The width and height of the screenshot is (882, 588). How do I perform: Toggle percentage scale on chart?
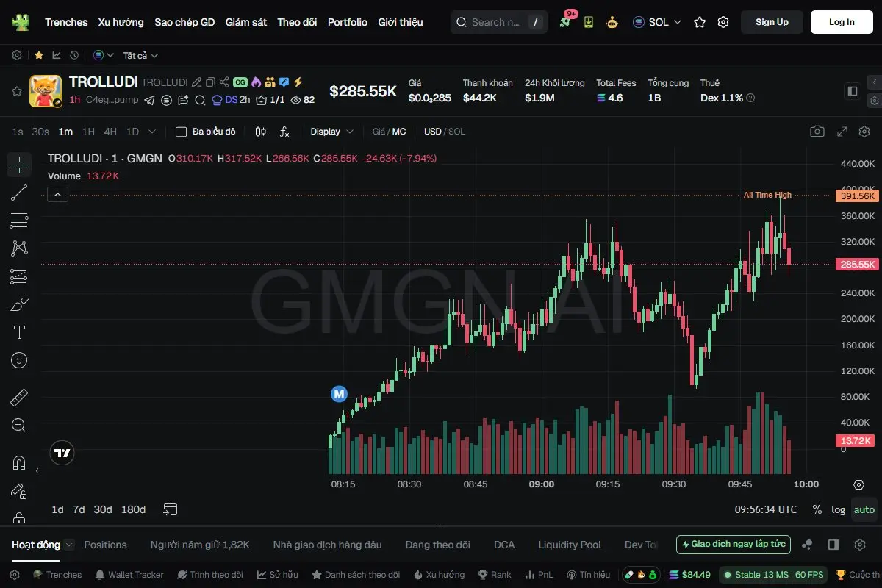click(x=817, y=509)
